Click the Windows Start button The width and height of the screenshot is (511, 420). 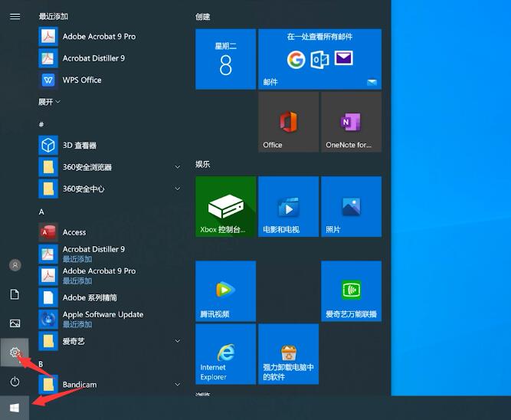(15, 408)
